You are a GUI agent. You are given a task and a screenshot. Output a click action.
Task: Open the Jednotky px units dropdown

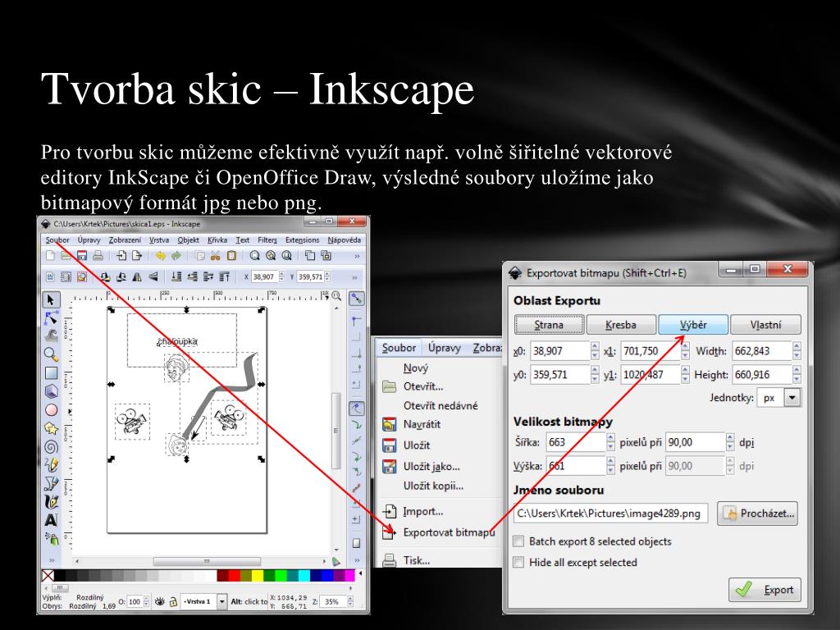(x=792, y=398)
